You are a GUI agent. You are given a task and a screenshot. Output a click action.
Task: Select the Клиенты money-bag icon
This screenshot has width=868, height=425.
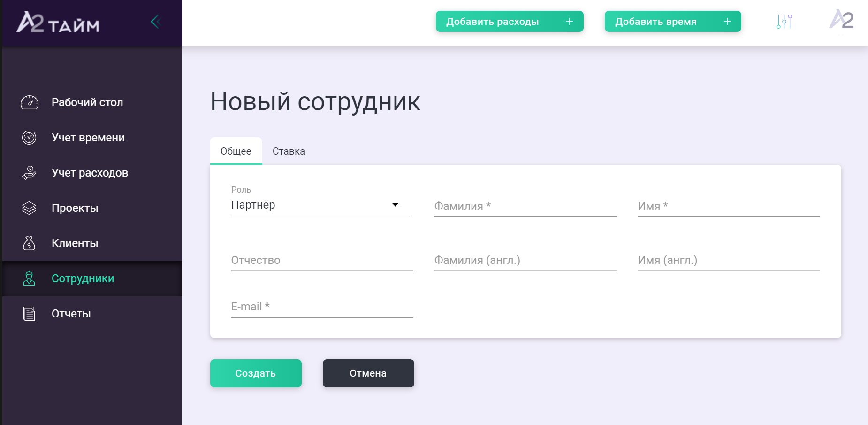(29, 243)
